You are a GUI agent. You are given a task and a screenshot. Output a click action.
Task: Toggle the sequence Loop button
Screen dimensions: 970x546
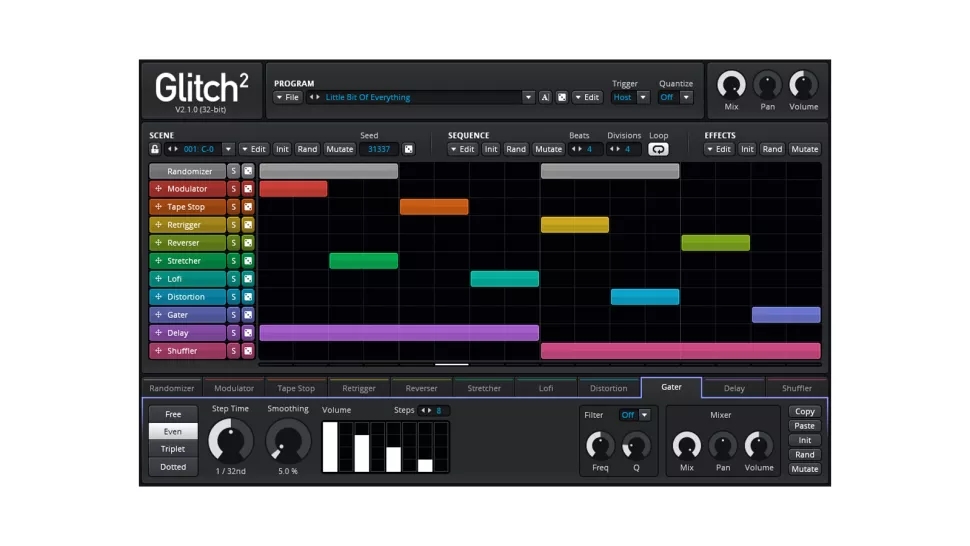pos(658,149)
